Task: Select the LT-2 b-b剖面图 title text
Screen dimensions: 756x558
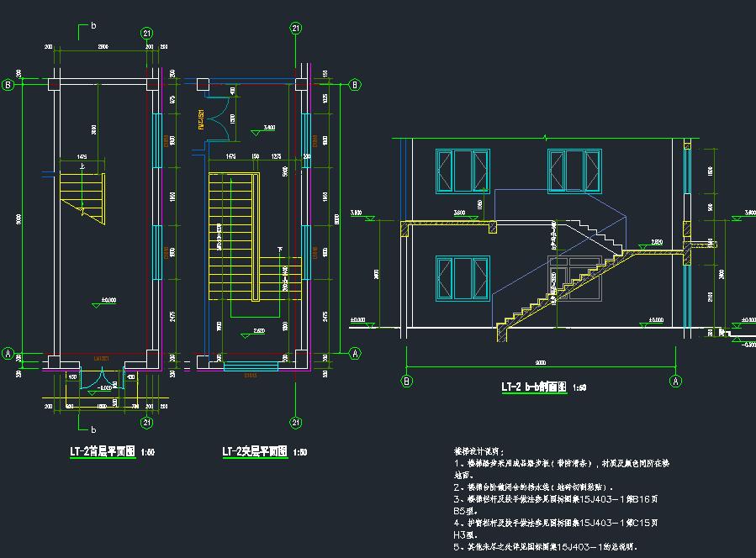Action: [534, 387]
